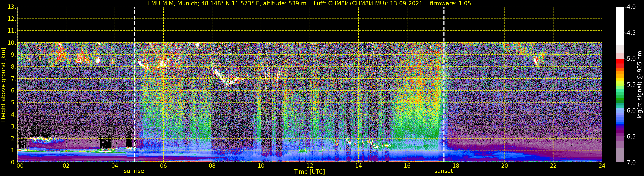Click the height axis tick '5.'
The image size is (644, 176).
[x=13, y=102]
